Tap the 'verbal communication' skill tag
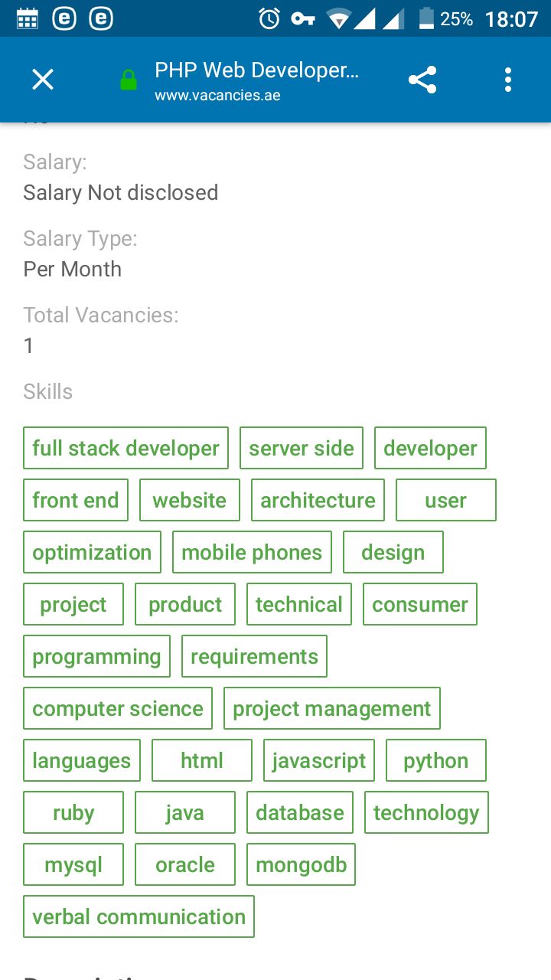551x980 pixels. (139, 916)
